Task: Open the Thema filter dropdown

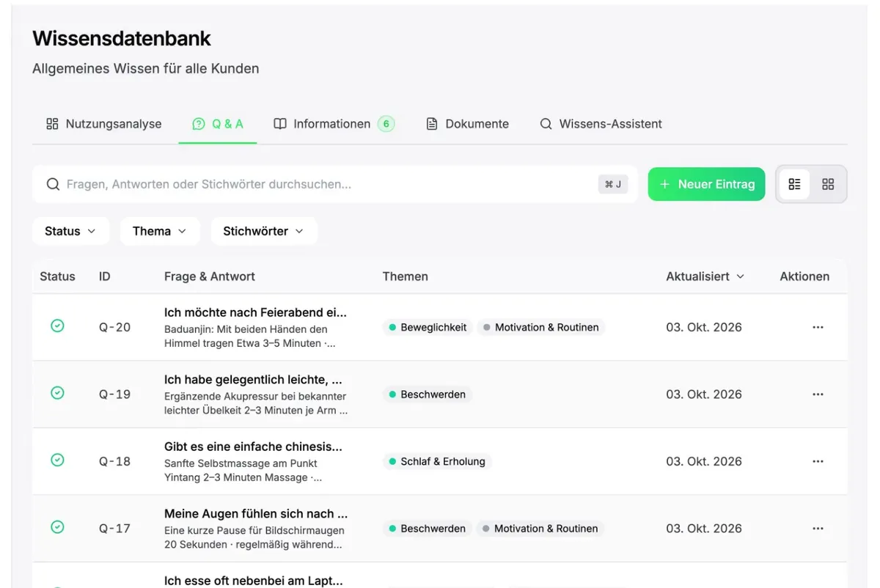Action: click(x=159, y=231)
